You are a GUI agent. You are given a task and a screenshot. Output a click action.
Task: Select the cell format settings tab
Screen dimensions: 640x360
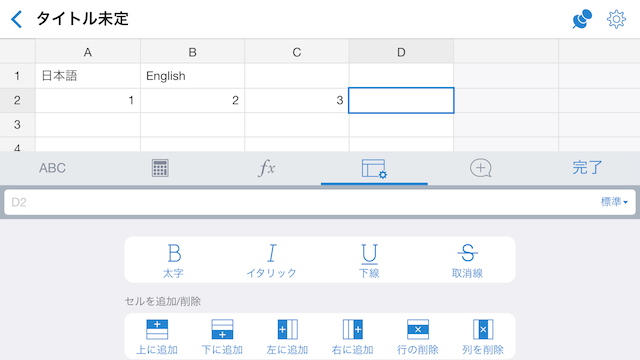coord(374,168)
